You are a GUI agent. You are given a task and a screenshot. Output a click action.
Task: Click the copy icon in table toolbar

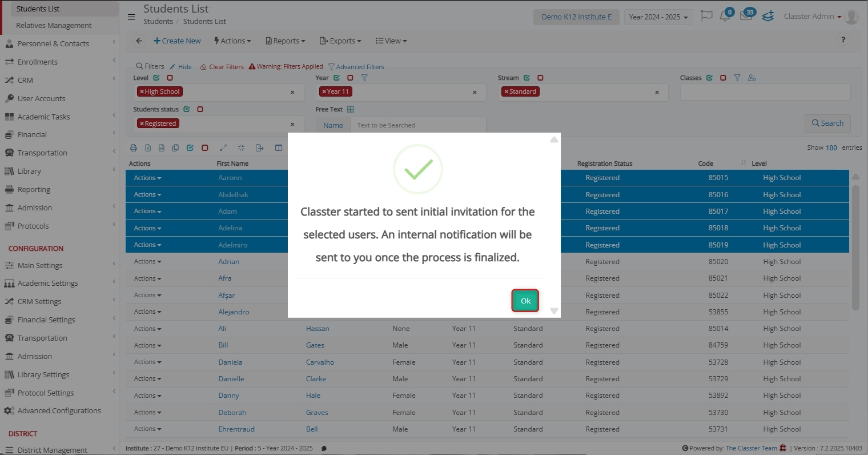click(x=175, y=148)
